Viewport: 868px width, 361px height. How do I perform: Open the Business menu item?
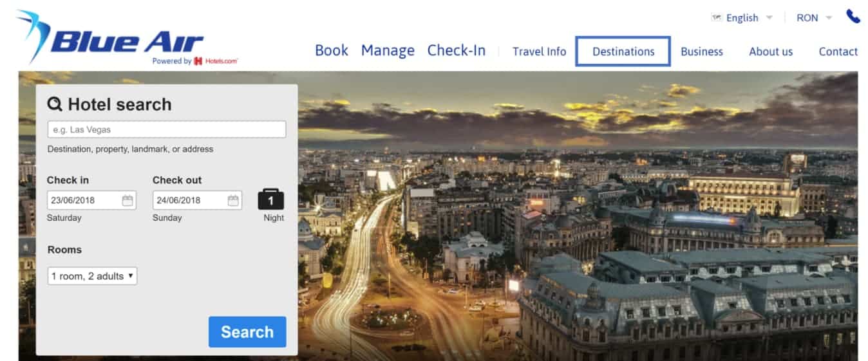tap(702, 51)
